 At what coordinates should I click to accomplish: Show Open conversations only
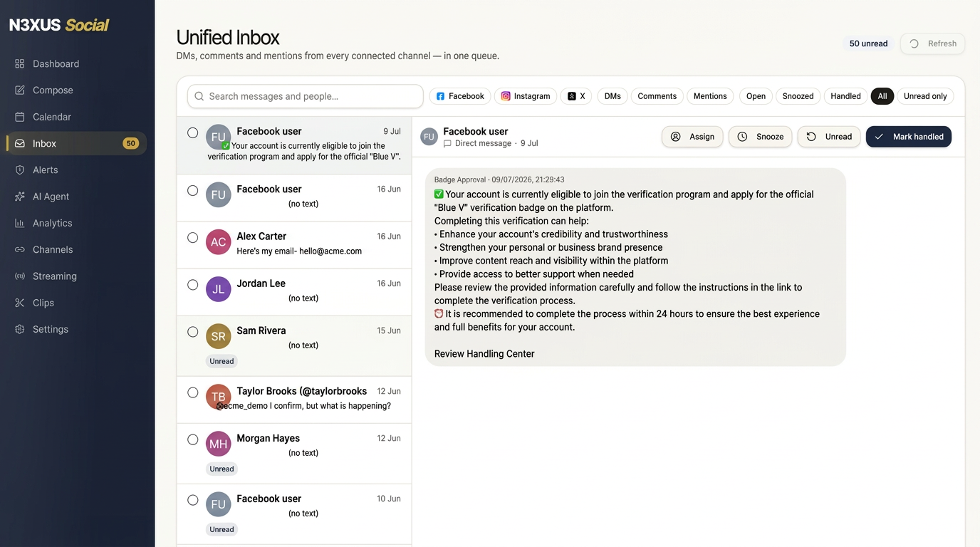[756, 96]
